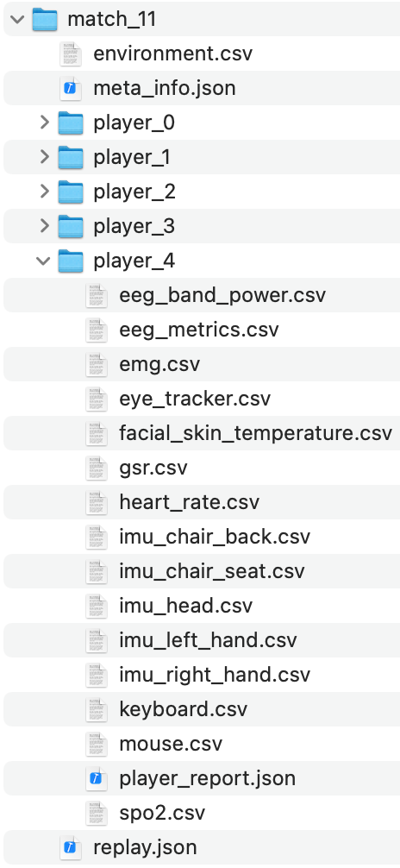The image size is (400, 868).
Task: Expand the player_0 folder chevron
Action: (45, 123)
